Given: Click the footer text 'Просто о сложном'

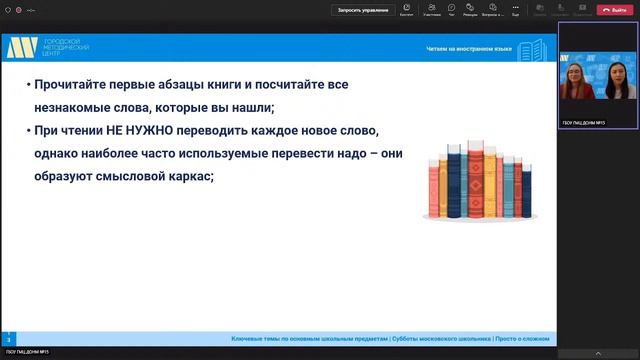Looking at the screenshot, I should click(522, 339).
